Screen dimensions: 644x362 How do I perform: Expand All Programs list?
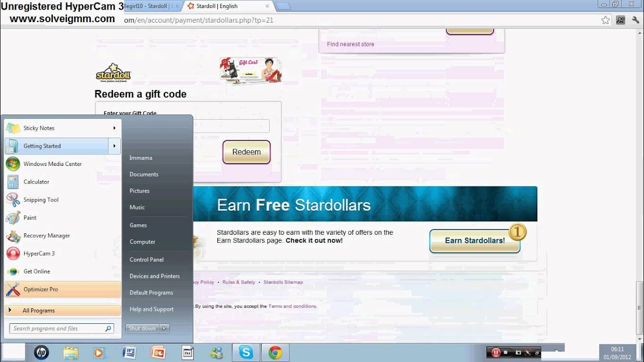coord(62,310)
